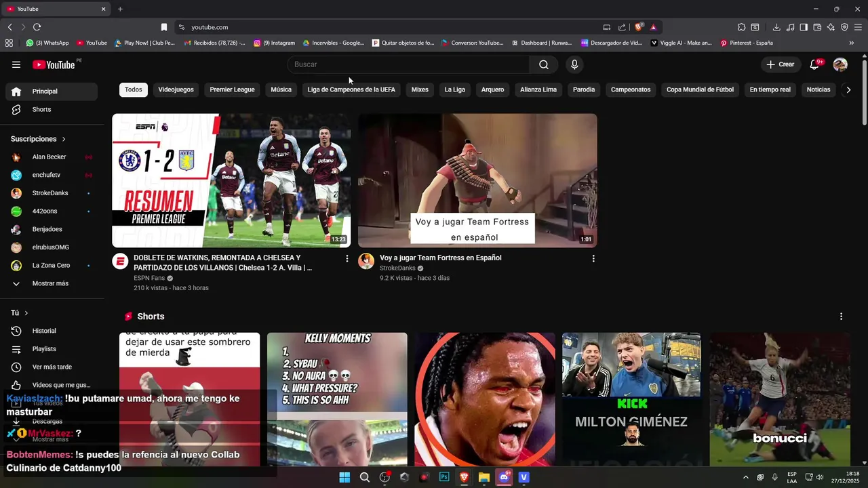Image resolution: width=868 pixels, height=488 pixels.
Task: Click the page vertical scrollbar
Action: point(864,91)
